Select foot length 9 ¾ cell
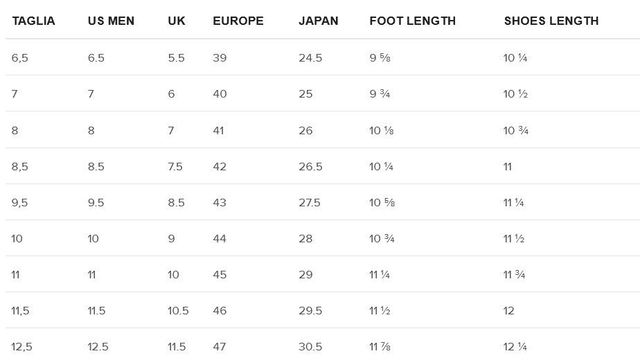The image size is (640, 360). click(x=380, y=94)
